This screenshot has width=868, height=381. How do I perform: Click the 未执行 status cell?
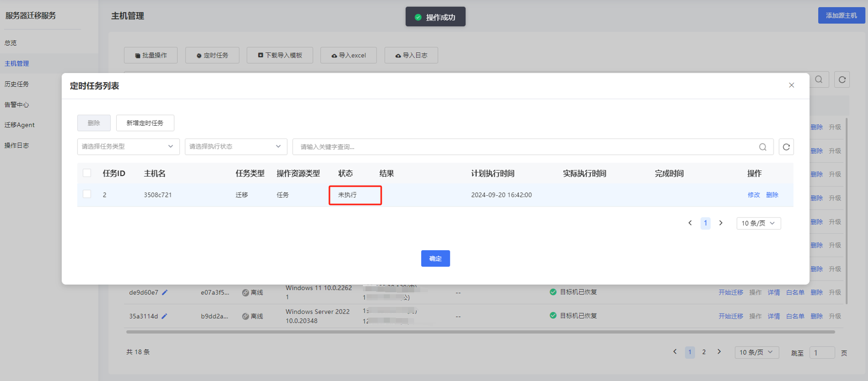point(348,195)
